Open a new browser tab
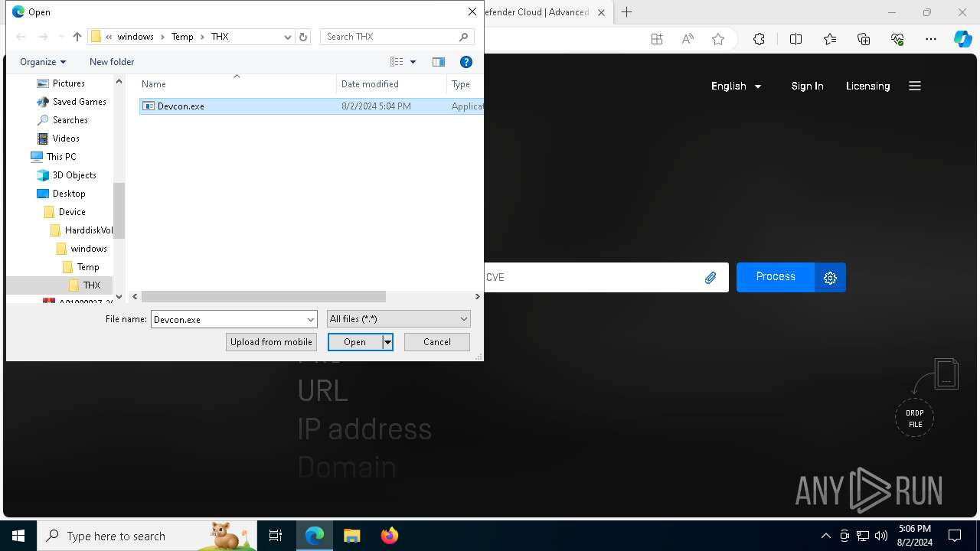The width and height of the screenshot is (980, 551). click(627, 12)
